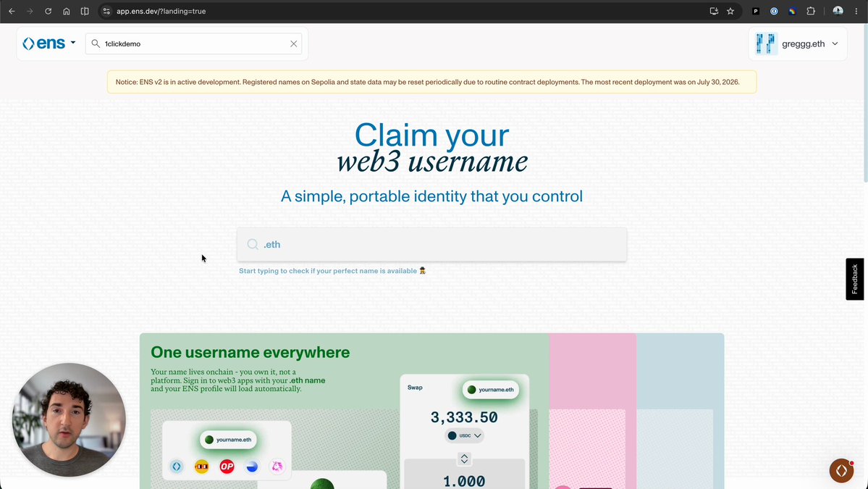
Task: Open the USDC token dropdown
Action: point(465,435)
